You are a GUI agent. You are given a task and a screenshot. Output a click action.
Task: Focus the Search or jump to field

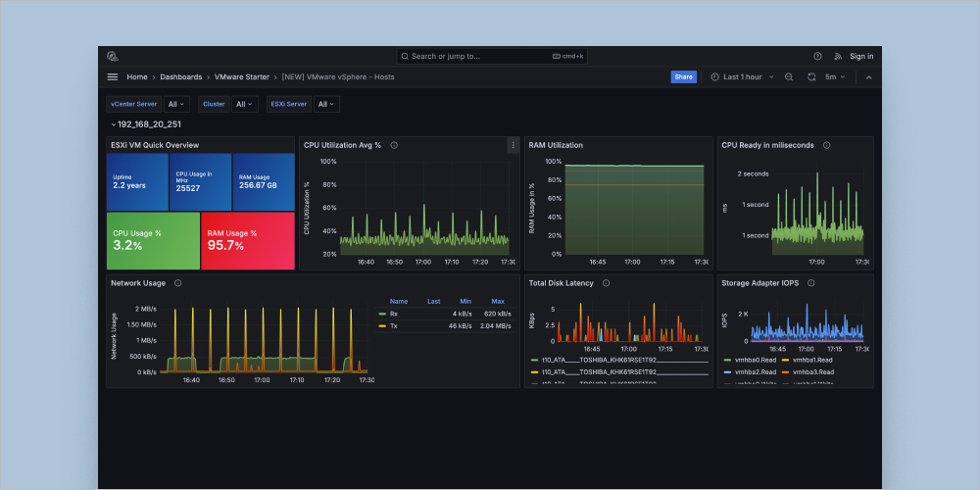[x=492, y=56]
